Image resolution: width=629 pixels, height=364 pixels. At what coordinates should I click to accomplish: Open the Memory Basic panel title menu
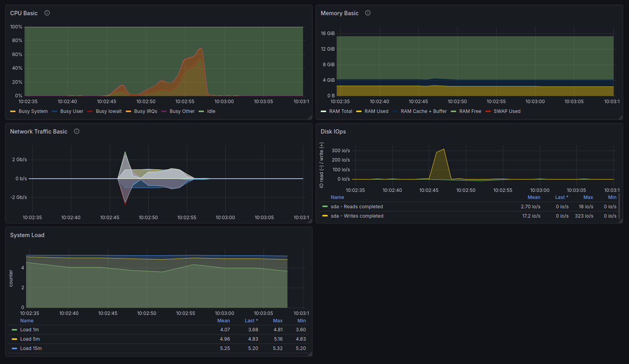339,13
